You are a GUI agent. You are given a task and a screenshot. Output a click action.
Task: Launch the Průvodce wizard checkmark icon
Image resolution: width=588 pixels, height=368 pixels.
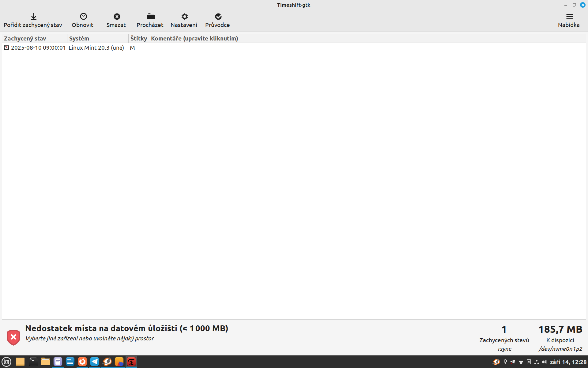tap(218, 17)
